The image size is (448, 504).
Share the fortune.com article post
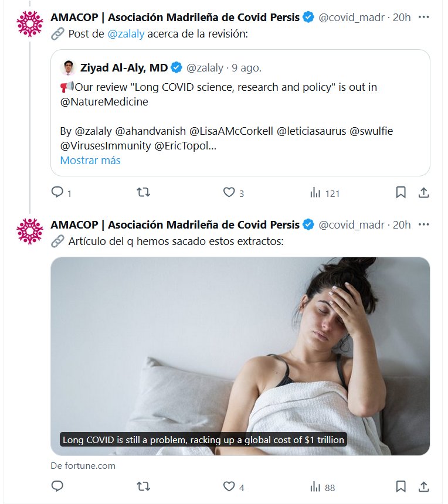coord(423,486)
